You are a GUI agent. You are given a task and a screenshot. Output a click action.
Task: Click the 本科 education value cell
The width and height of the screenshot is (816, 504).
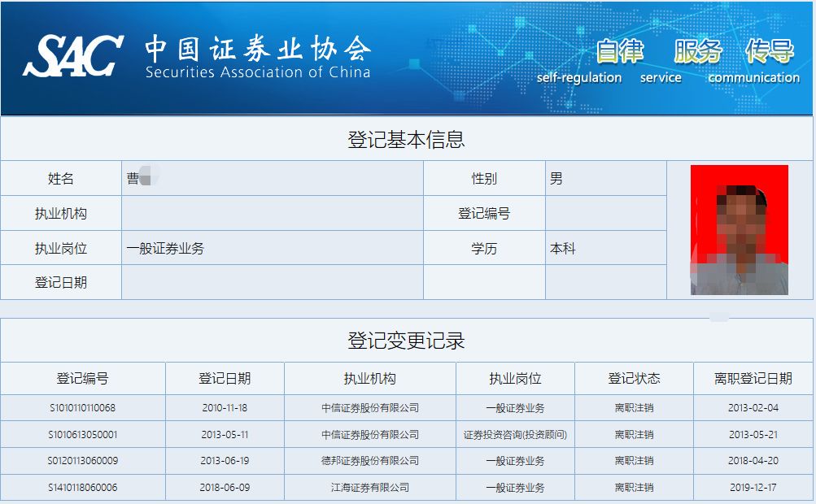coord(563,249)
